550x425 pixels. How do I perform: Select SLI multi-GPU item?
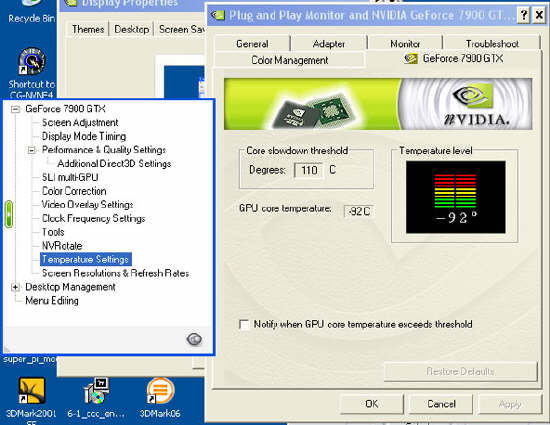(70, 177)
